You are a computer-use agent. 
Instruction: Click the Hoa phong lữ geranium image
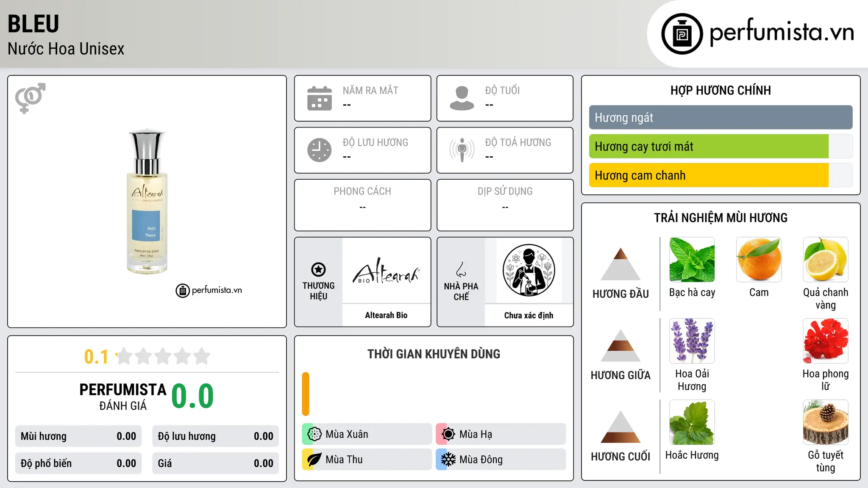point(826,341)
